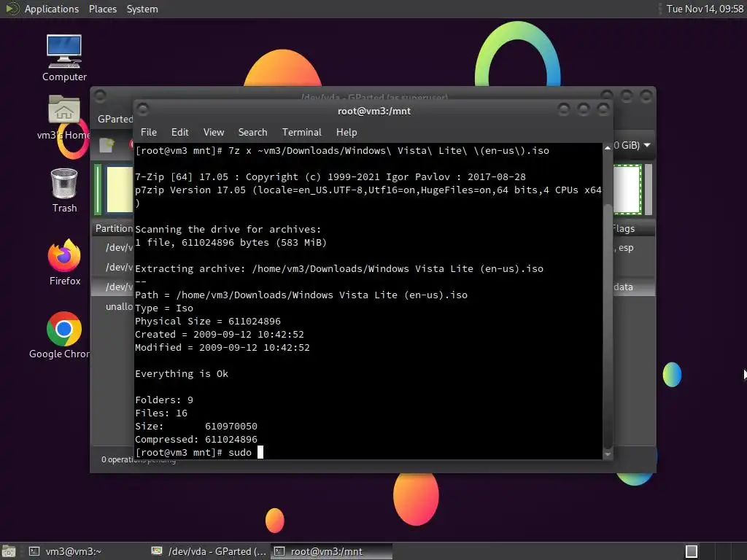Click the 'Files: 16' terminal line

[161, 413]
